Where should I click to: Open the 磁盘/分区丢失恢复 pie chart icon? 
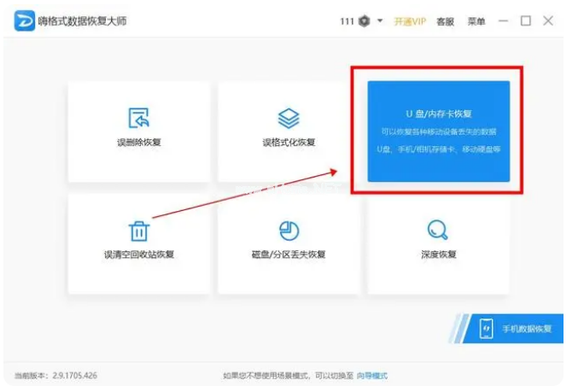point(289,231)
